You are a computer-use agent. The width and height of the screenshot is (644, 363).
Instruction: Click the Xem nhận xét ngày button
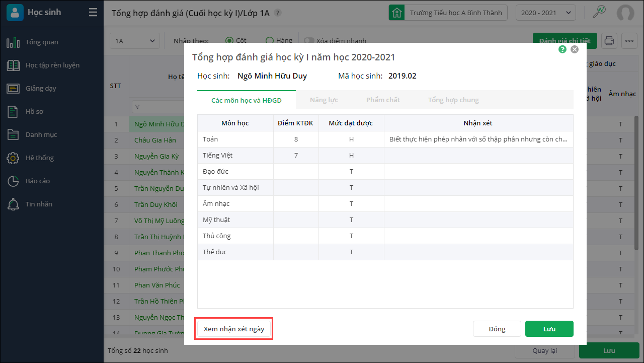tap(234, 329)
